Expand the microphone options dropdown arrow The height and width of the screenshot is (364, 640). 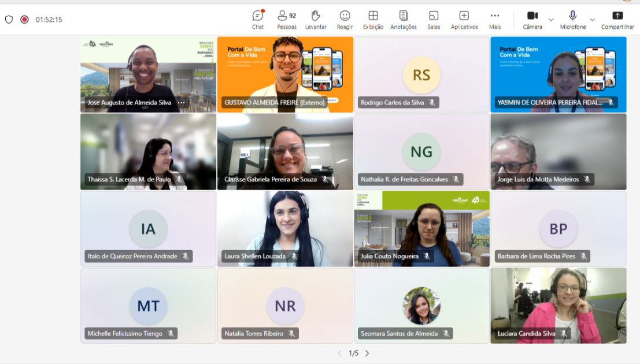click(x=592, y=20)
